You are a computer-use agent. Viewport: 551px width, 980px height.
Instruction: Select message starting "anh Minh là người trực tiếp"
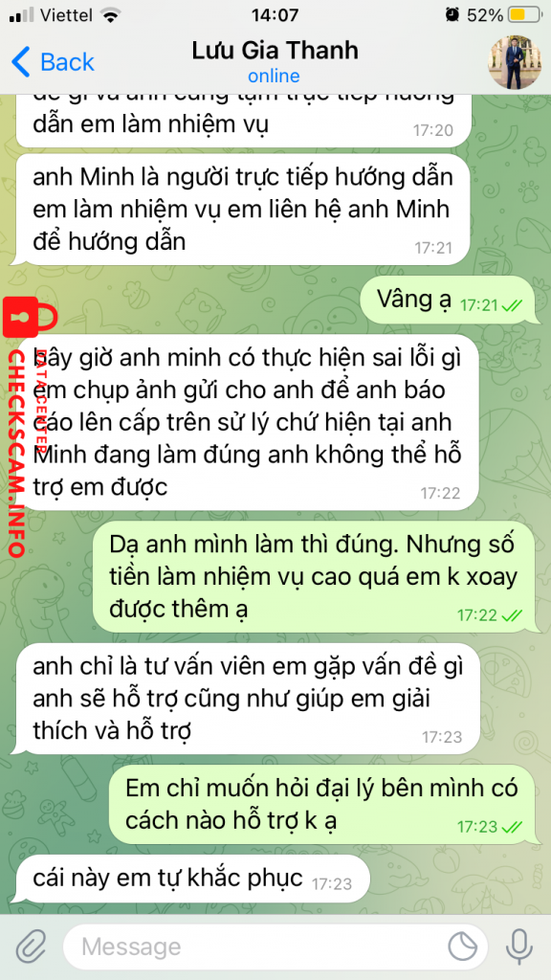[241, 210]
